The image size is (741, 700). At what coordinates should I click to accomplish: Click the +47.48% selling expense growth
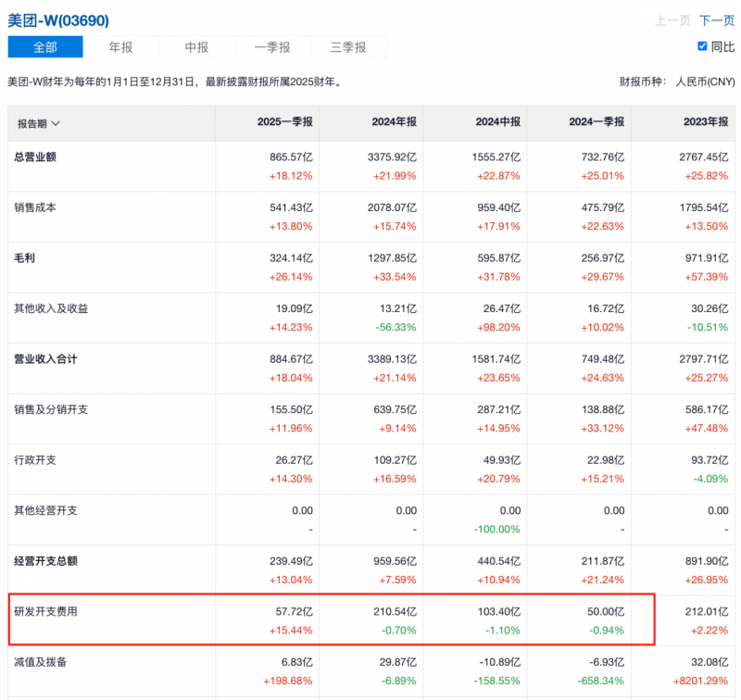[707, 429]
